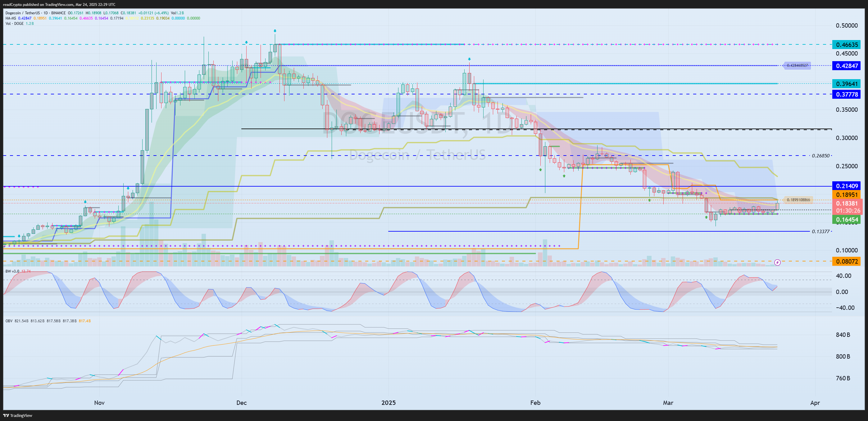Click the Nov label on time axis
Viewport: 868px width, 421px height.
tap(99, 403)
